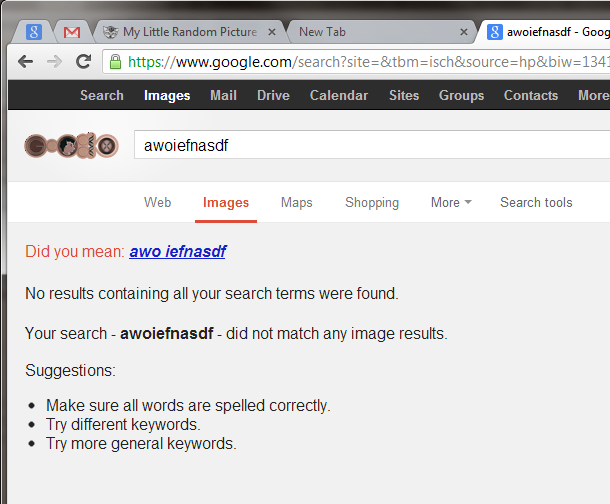Reload the page with the refresh icon
Screen dimensions: 610x504
[x=84, y=62]
